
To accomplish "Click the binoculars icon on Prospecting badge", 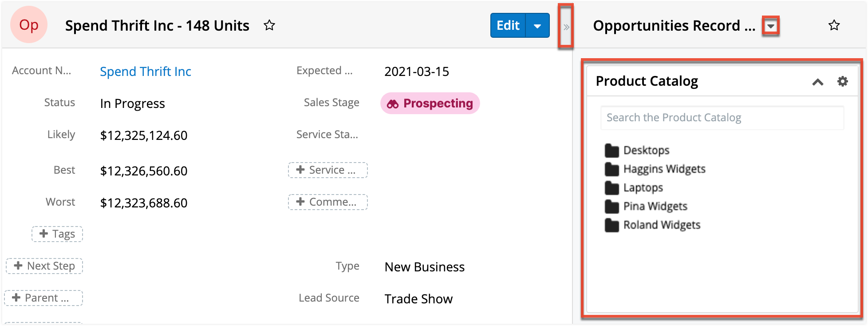I will [x=392, y=103].
